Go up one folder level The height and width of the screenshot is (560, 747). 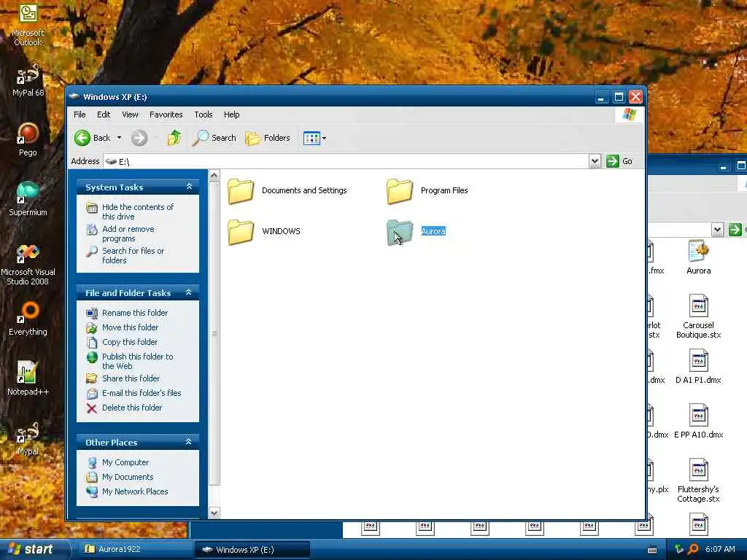click(174, 138)
